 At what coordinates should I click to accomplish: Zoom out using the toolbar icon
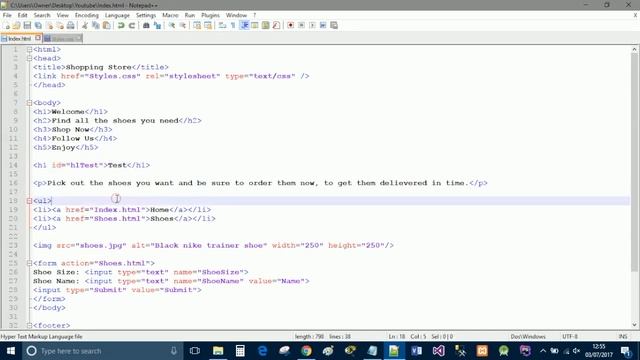[182, 25]
